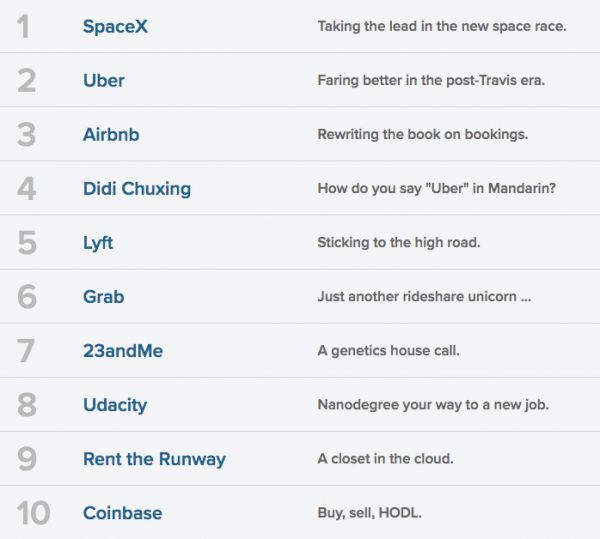Click the tagline 'Taking the lead in the new space race.'
This screenshot has height=539, width=600.
click(442, 26)
